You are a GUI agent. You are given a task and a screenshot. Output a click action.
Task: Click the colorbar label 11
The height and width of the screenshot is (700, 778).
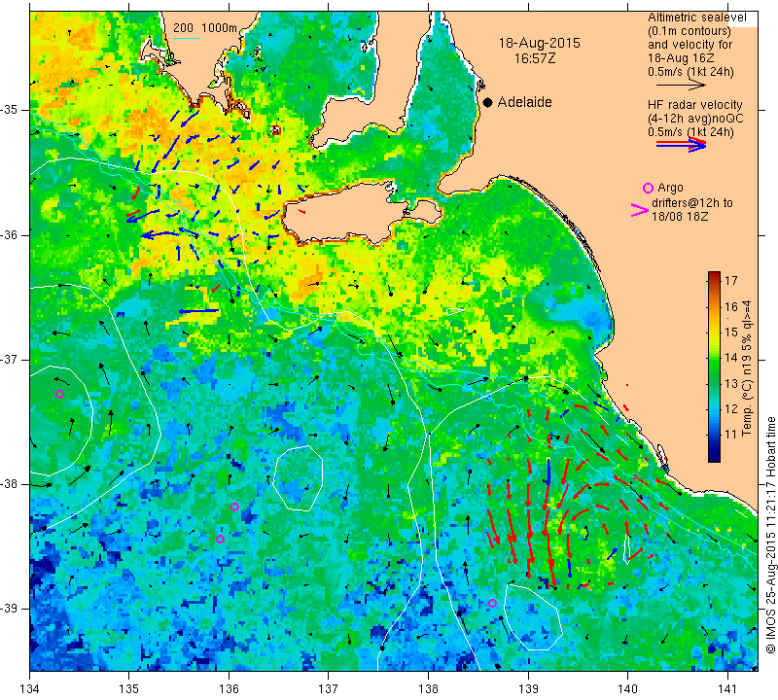click(731, 435)
